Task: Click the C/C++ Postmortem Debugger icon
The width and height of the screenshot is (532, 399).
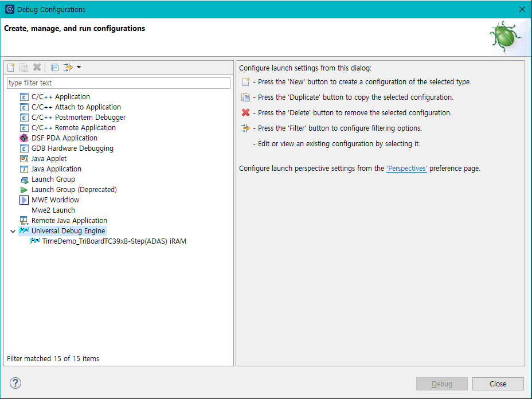Action: [x=24, y=118]
